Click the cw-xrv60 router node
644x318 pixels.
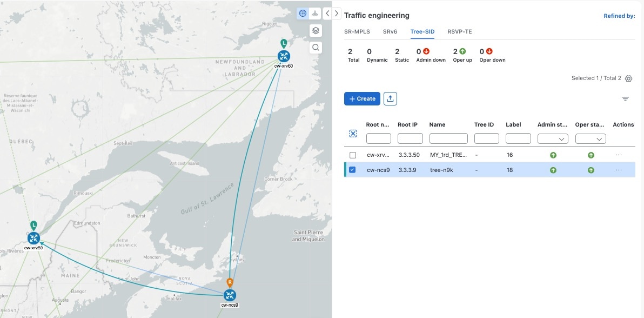(x=284, y=56)
